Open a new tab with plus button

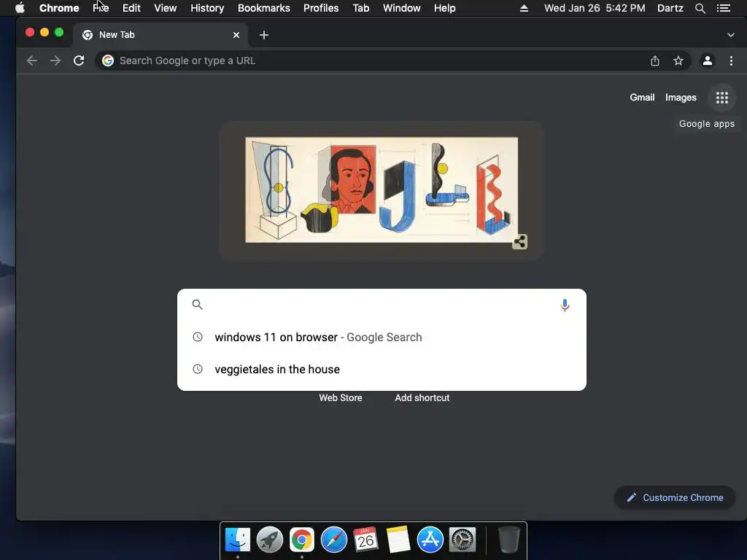[264, 35]
